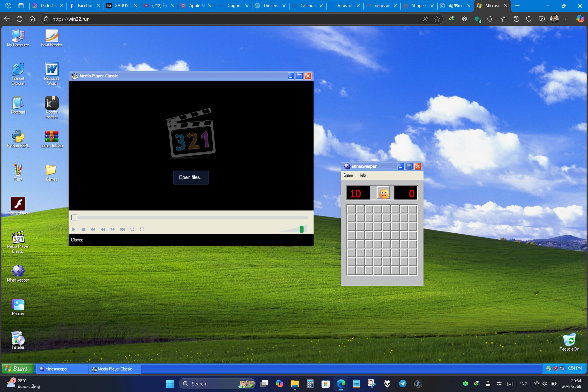Click the XP Start button
The image size is (588, 392).
(x=18, y=369)
